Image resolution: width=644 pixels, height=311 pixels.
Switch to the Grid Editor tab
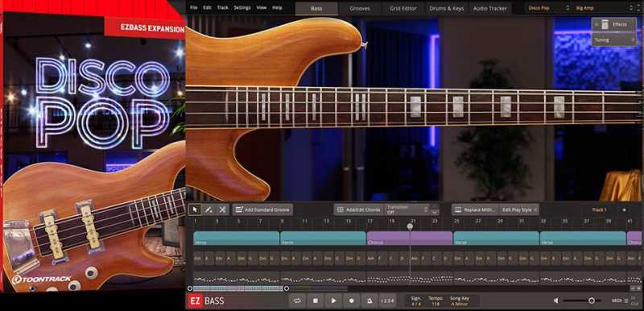pyautogui.click(x=403, y=8)
